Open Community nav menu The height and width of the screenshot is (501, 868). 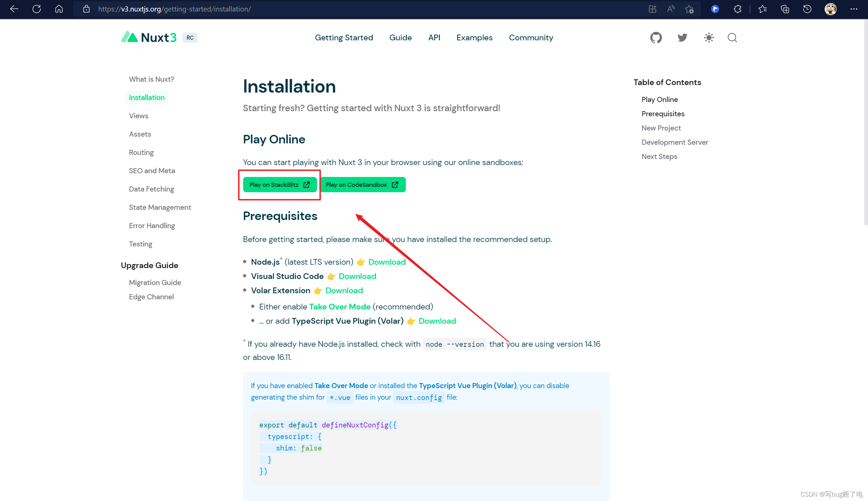(x=531, y=38)
